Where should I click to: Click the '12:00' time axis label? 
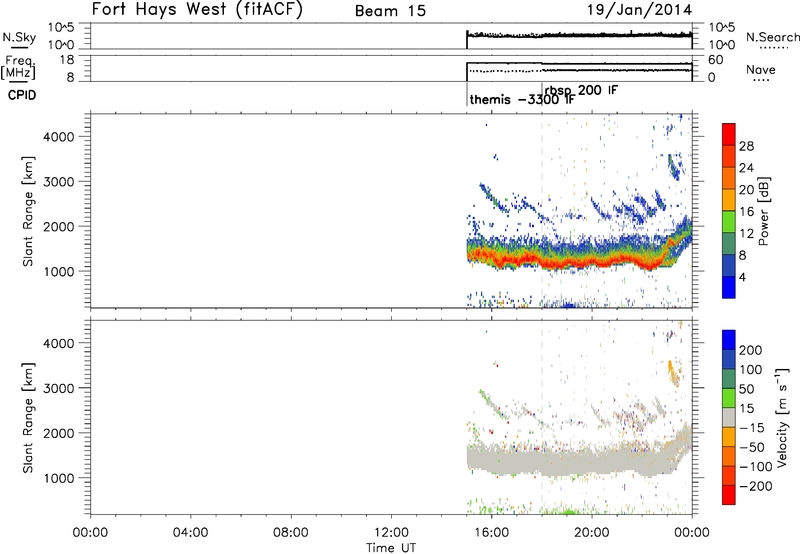(391, 533)
